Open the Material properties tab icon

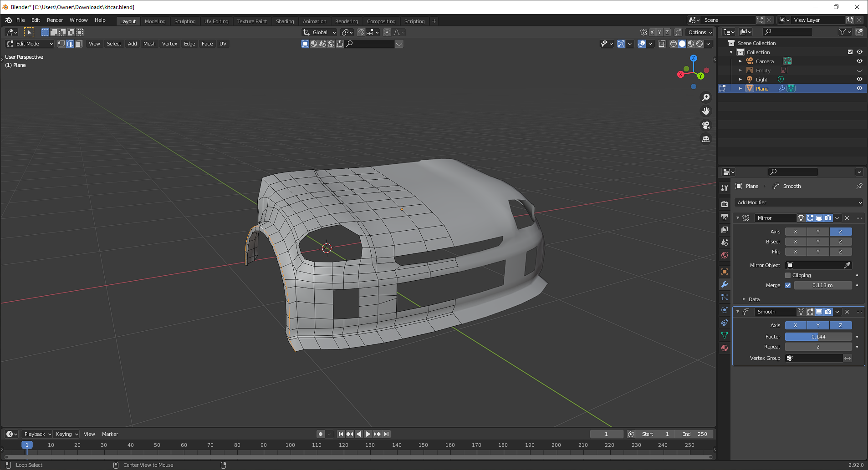[x=725, y=348]
